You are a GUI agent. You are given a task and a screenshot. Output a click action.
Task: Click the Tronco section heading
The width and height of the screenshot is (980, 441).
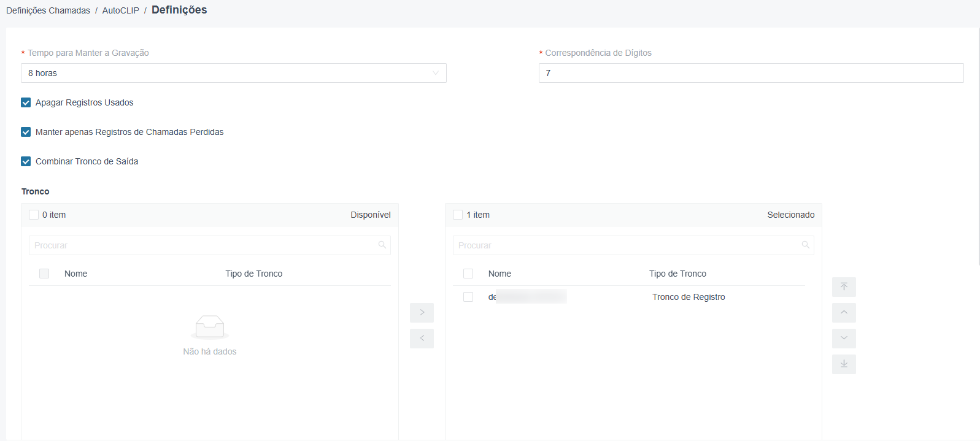[x=36, y=191]
